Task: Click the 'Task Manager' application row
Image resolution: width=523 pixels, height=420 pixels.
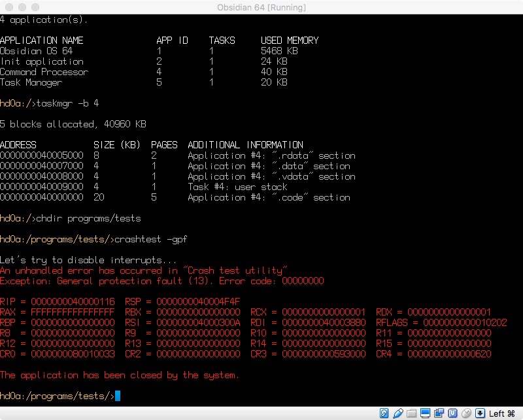Action: (x=144, y=82)
